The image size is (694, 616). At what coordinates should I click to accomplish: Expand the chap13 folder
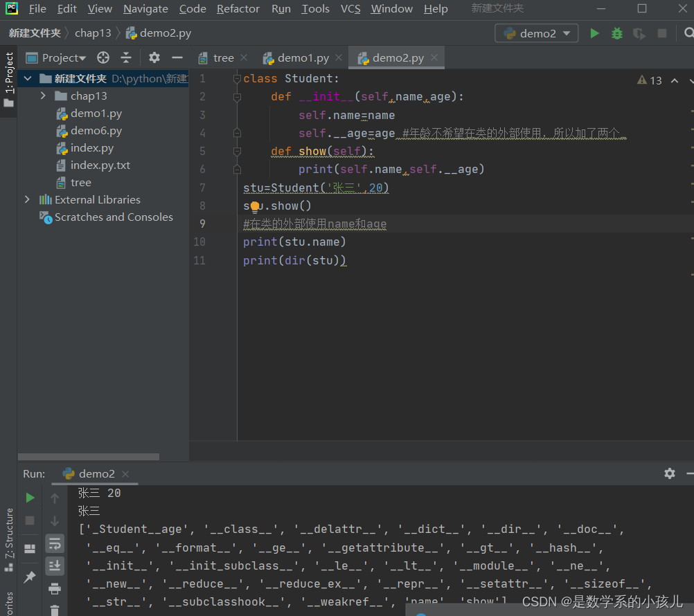(43, 96)
